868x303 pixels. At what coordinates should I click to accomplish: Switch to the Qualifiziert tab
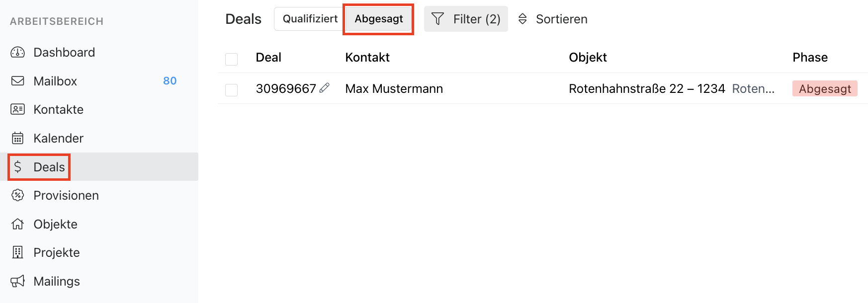click(310, 19)
